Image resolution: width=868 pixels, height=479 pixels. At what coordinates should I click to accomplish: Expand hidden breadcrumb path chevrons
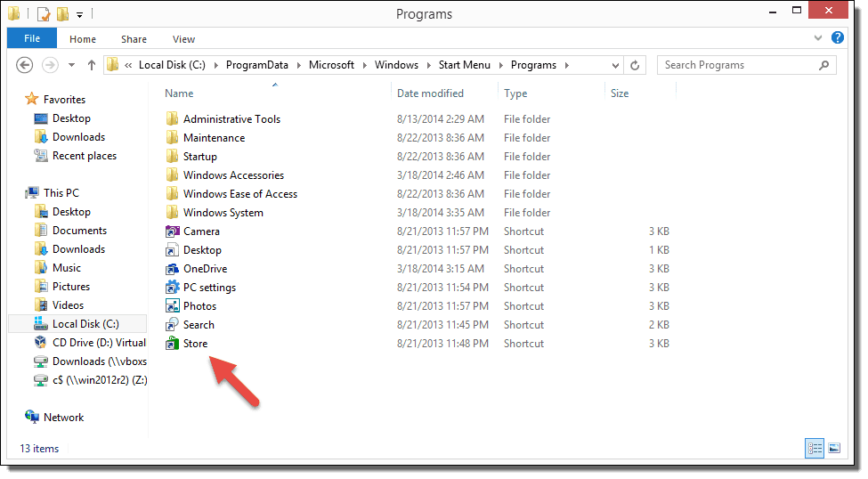pos(128,66)
